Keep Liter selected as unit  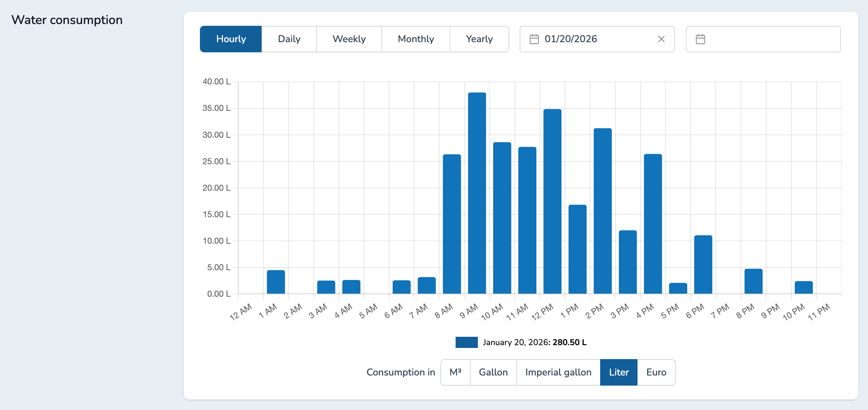(619, 372)
